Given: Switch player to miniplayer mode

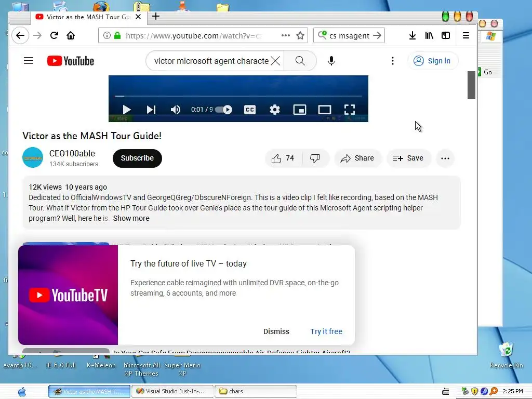Looking at the screenshot, I should (300, 110).
